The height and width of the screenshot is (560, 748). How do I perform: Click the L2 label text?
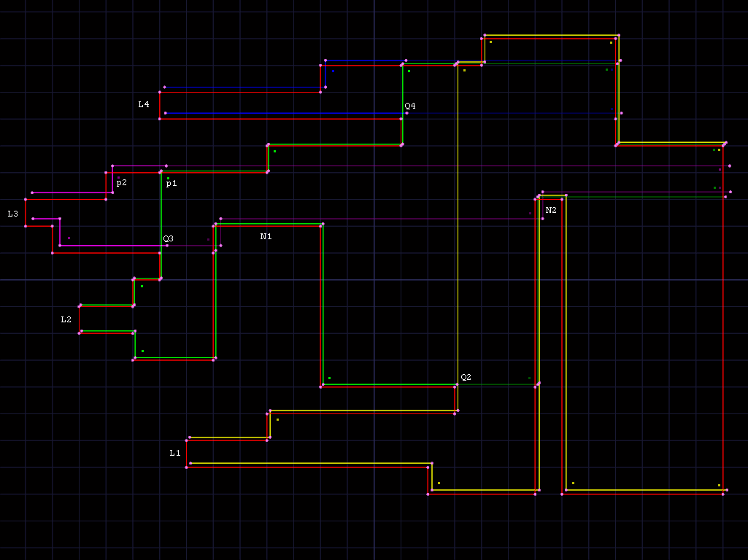(66, 320)
